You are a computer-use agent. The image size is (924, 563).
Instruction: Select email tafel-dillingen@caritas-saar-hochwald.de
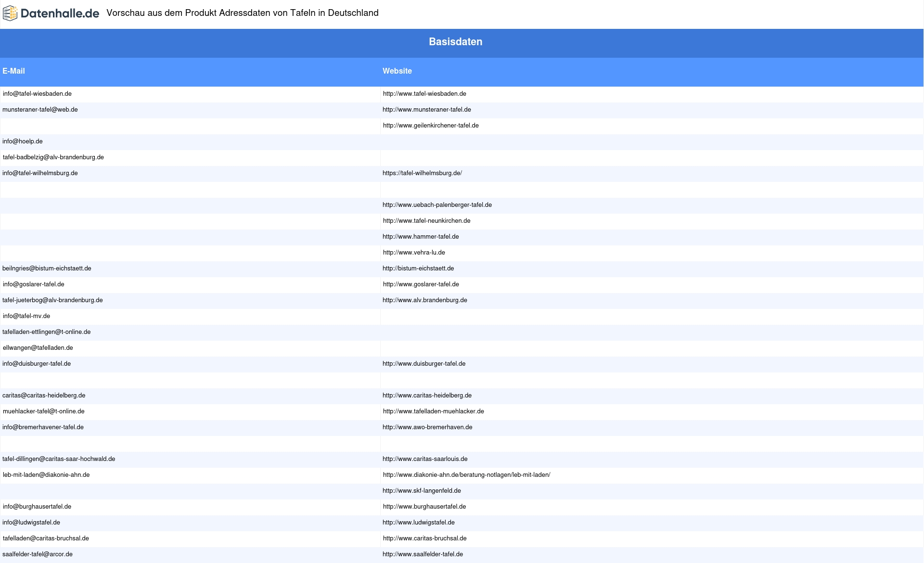(x=59, y=459)
